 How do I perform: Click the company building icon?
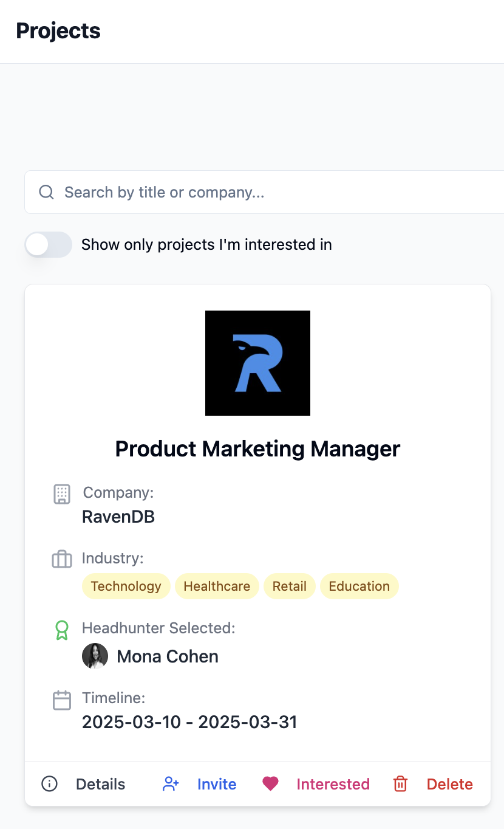click(62, 494)
